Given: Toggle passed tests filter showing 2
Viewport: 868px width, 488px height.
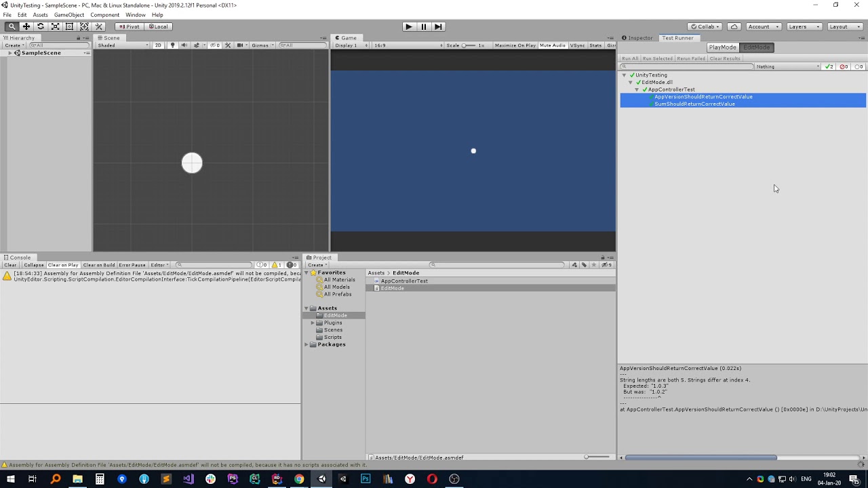Looking at the screenshot, I should tap(829, 66).
